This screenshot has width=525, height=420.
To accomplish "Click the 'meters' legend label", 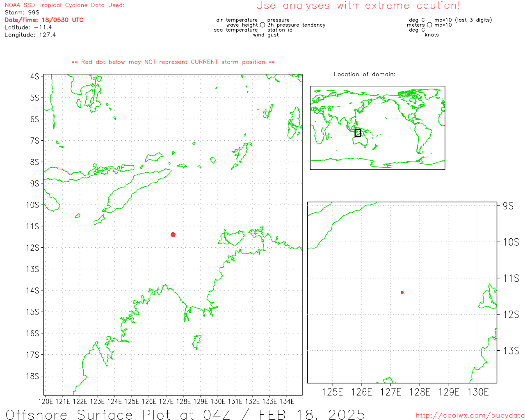I will click(x=416, y=25).
